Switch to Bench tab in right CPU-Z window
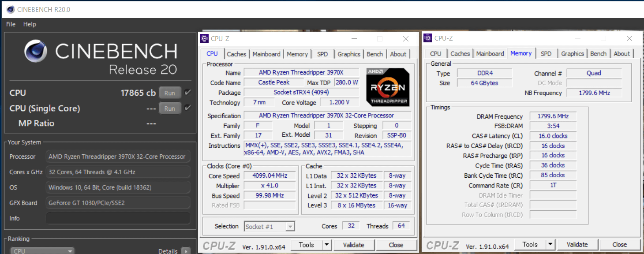 point(599,54)
